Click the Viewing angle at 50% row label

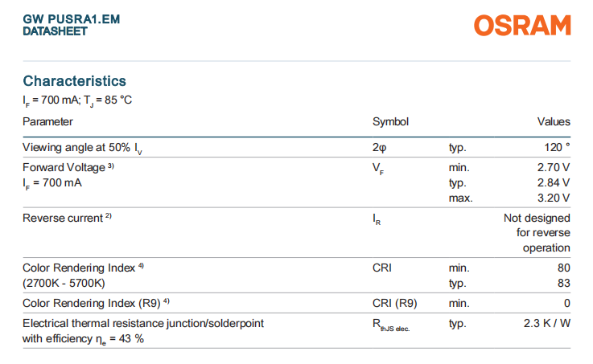[82, 148]
